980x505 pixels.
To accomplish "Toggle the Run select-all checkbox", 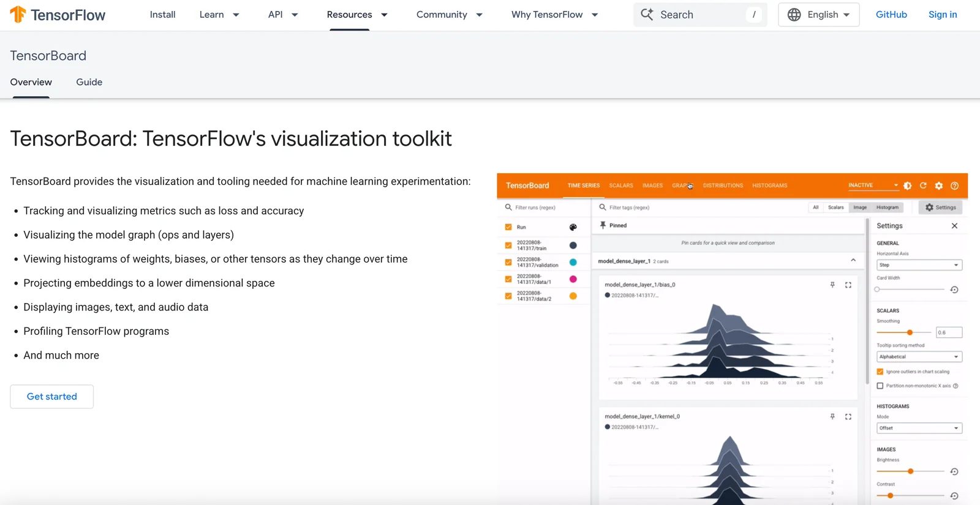I will 508,227.
